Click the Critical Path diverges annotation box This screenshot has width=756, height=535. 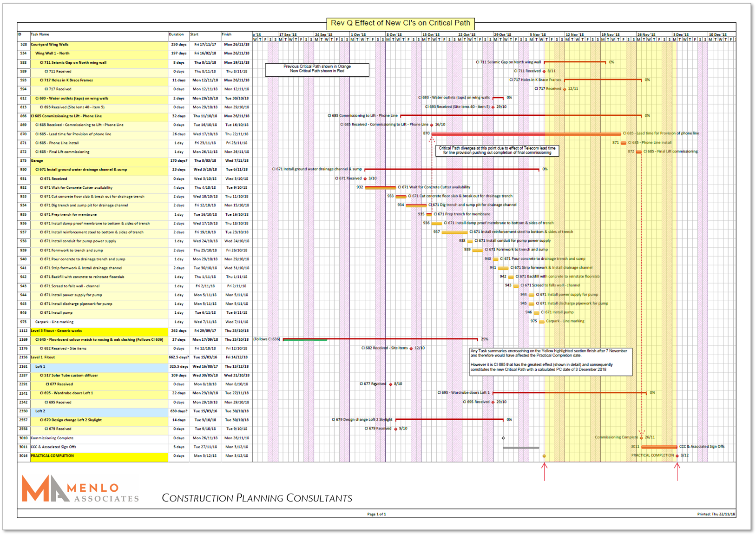click(x=497, y=151)
